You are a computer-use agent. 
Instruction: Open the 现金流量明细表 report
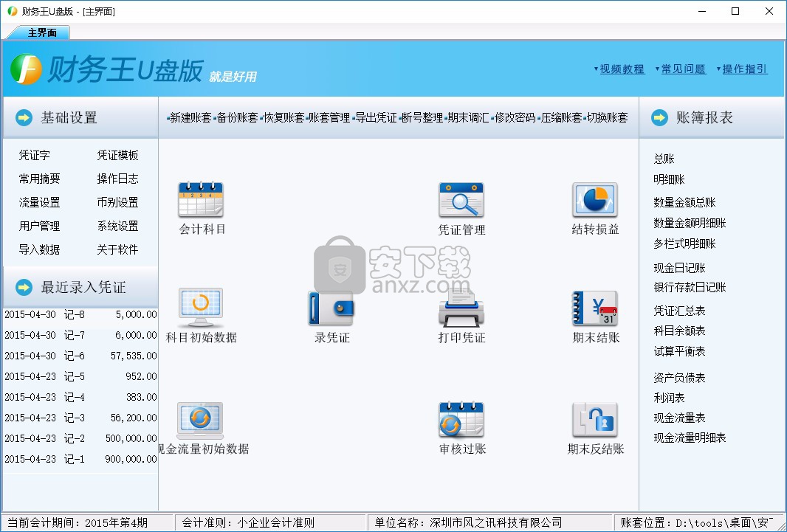690,438
